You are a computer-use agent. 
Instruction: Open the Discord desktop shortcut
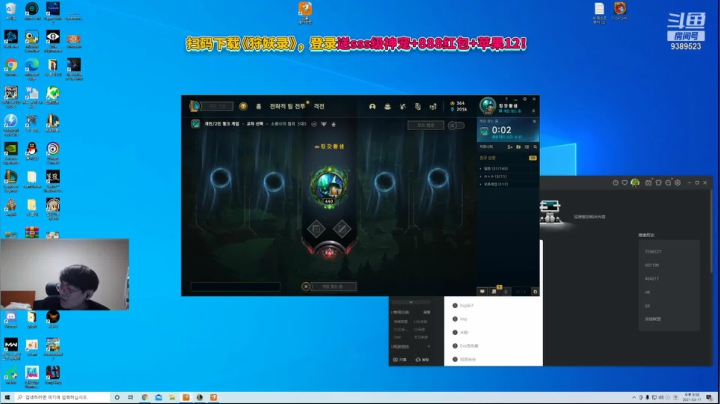pos(11,320)
